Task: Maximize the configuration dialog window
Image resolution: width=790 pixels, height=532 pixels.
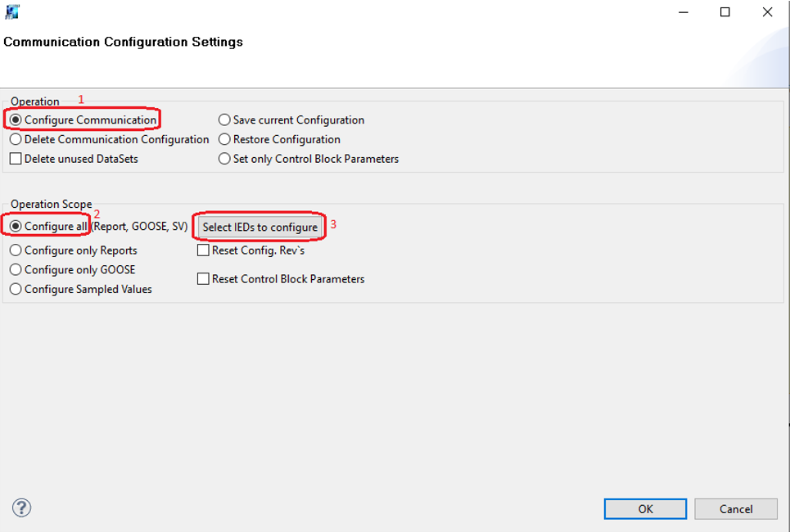Action: coord(725,12)
